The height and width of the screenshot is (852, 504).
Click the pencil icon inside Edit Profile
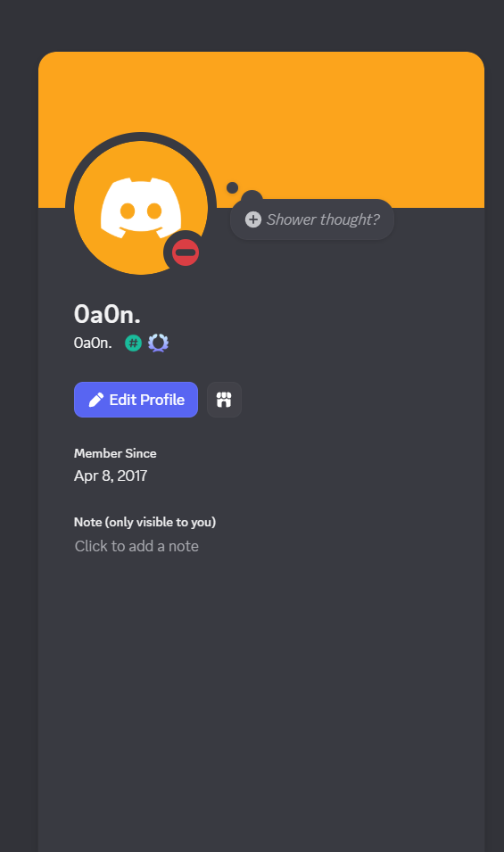[x=96, y=400]
